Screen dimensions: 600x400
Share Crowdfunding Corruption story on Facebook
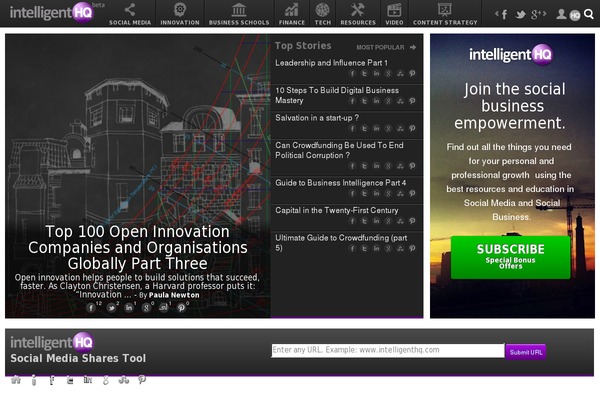pyautogui.click(x=352, y=166)
